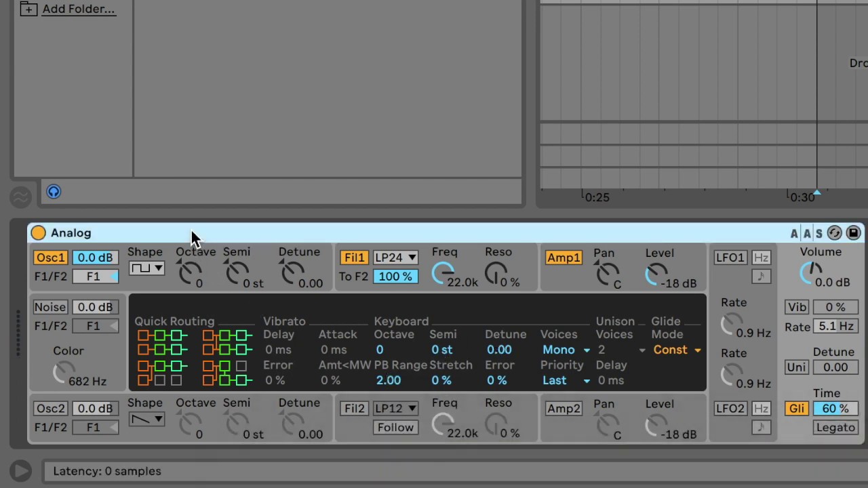Toggle the Analog device activator circle

click(x=38, y=233)
